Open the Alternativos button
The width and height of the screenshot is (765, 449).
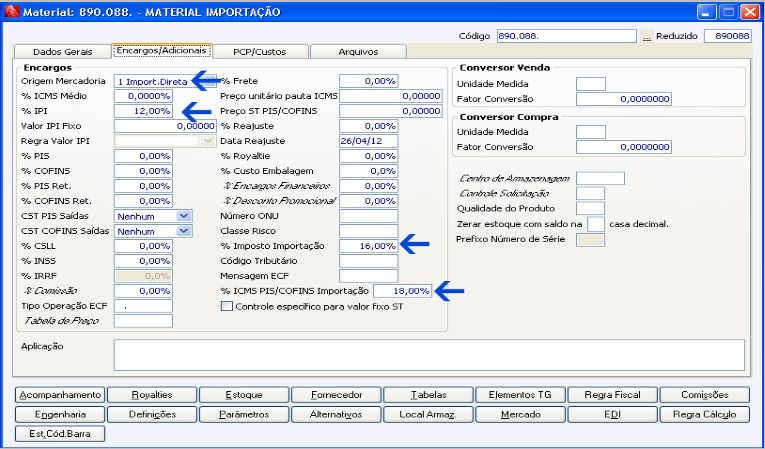pos(336,414)
